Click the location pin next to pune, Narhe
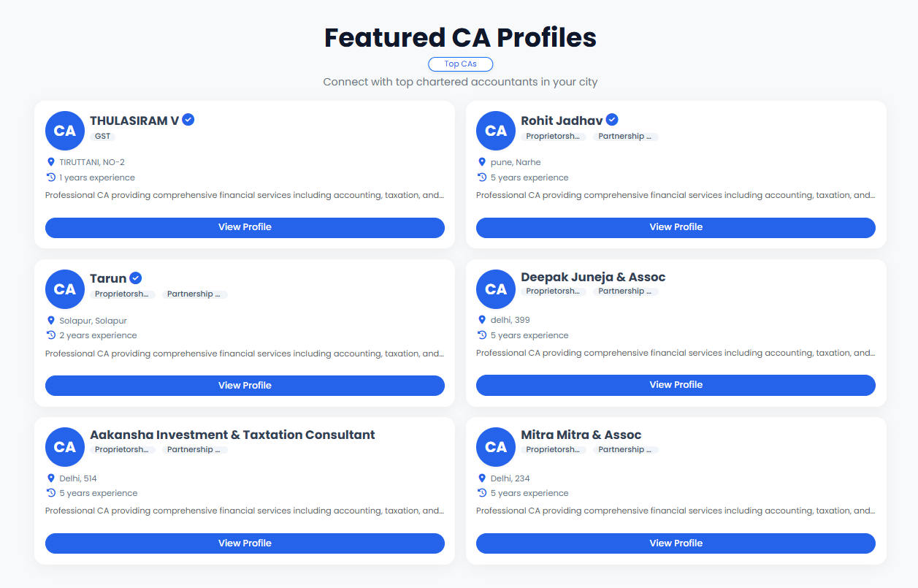 (x=482, y=162)
